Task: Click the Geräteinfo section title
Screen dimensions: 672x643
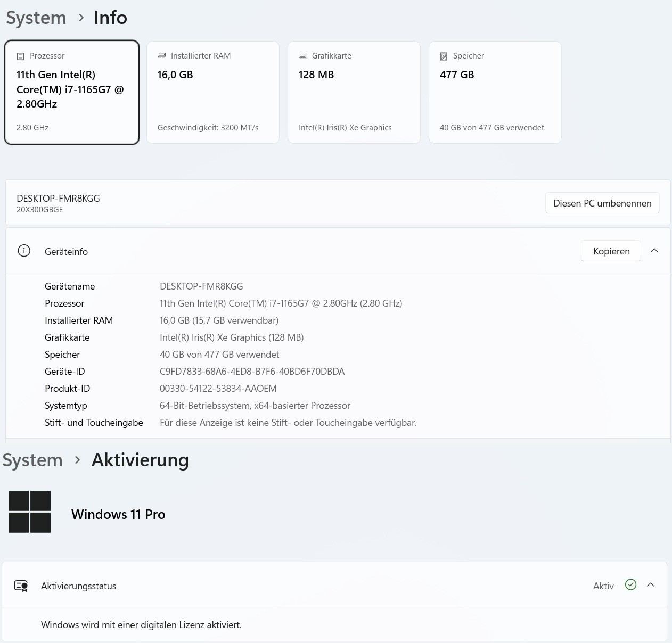Action: click(x=66, y=252)
